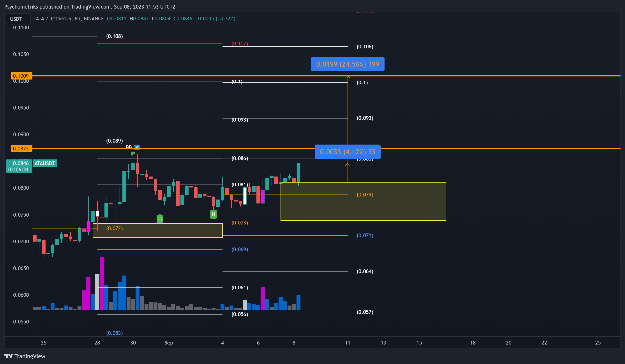Click the orange (0.079) level label

(x=365, y=194)
